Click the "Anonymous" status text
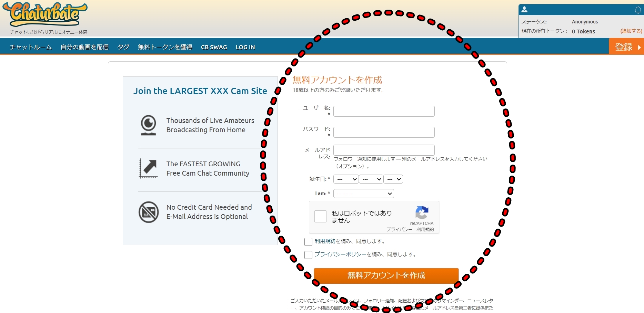Viewport: 644px width, 313px height. pyautogui.click(x=585, y=22)
